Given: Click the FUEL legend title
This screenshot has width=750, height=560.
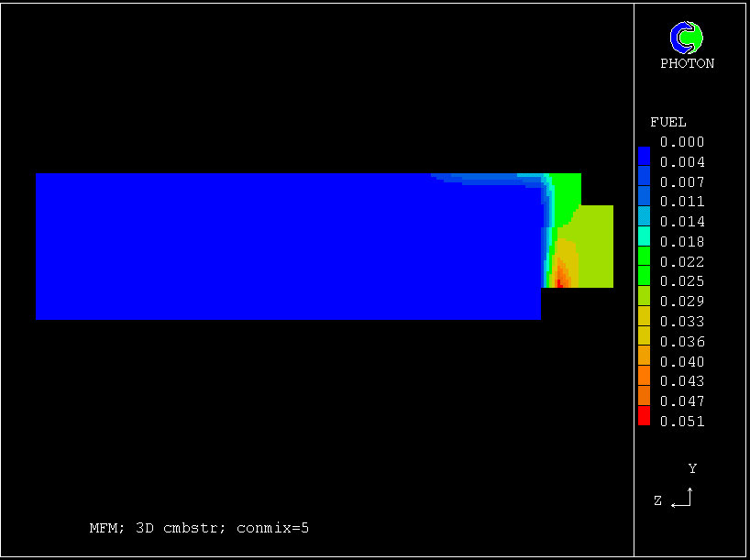Looking at the screenshot, I should coord(667,122).
